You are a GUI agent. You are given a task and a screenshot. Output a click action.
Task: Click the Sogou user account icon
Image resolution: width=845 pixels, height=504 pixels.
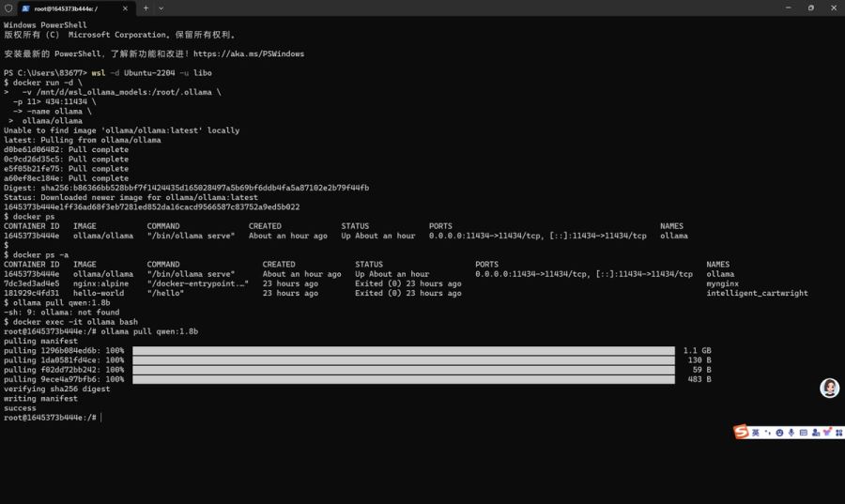click(x=815, y=433)
